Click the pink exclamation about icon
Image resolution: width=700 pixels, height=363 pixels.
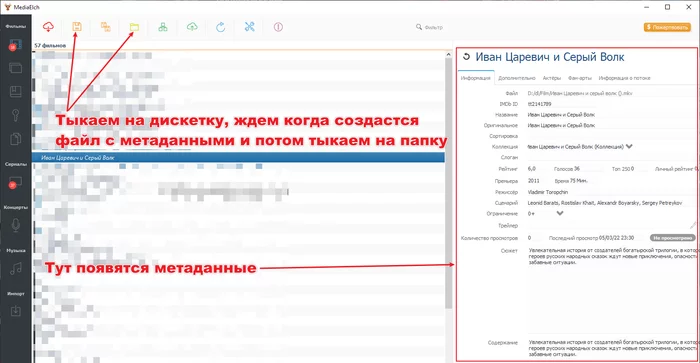[x=278, y=27]
